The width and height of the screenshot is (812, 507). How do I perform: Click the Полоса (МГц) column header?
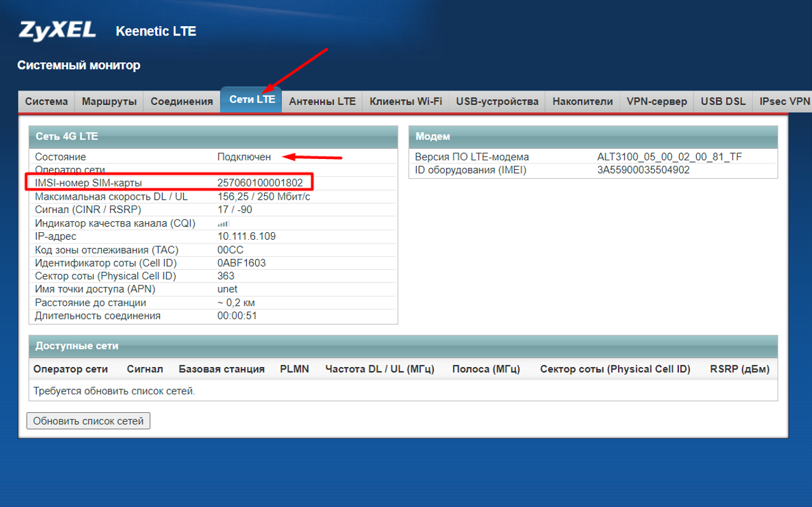[x=486, y=369]
